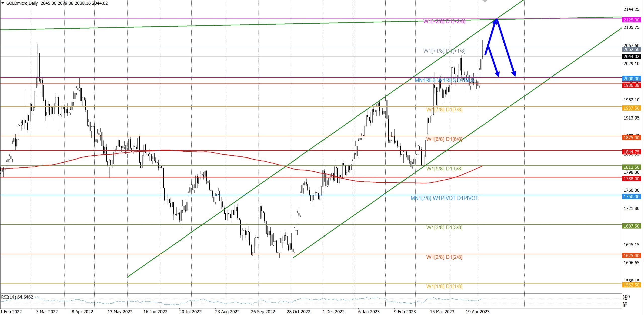
Task: Click the blue 1750.00 pivot price tag
Action: [631, 197]
